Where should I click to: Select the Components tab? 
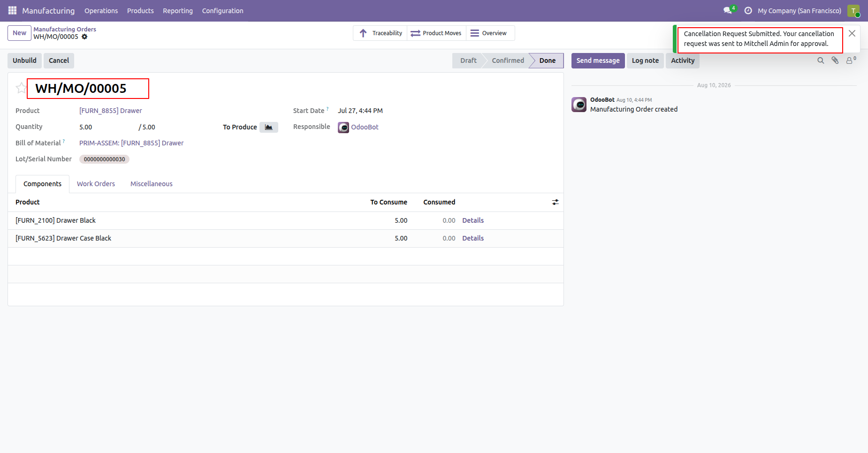point(42,184)
